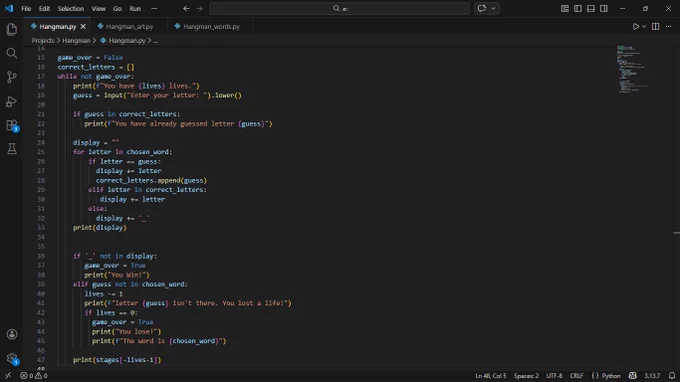The height and width of the screenshot is (382, 680).
Task: Open the Copilot chat icon
Action: coord(482,8)
